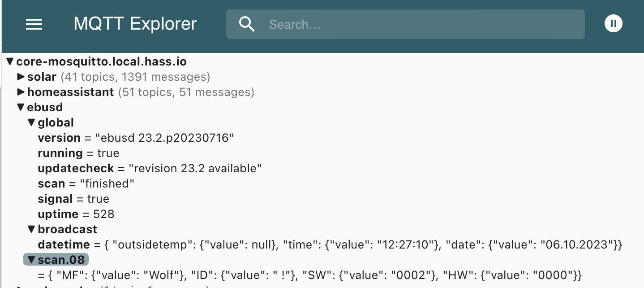Expand the solar topic

(x=21, y=77)
